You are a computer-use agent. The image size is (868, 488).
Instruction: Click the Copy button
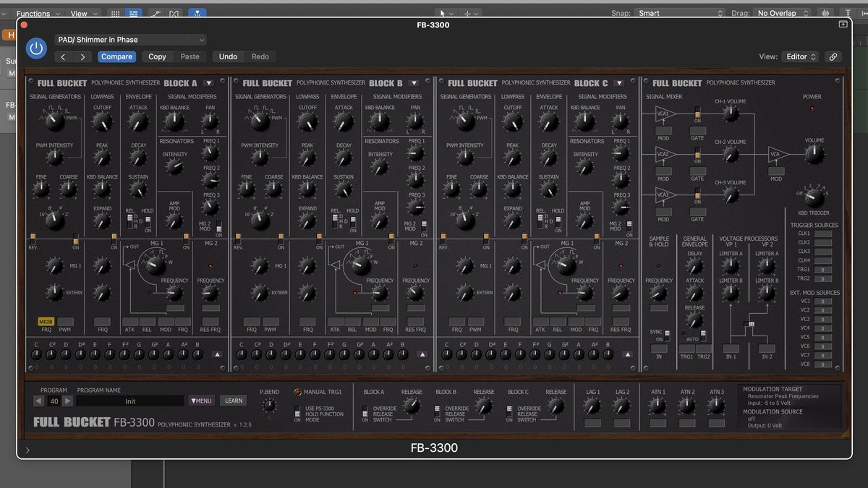point(157,56)
